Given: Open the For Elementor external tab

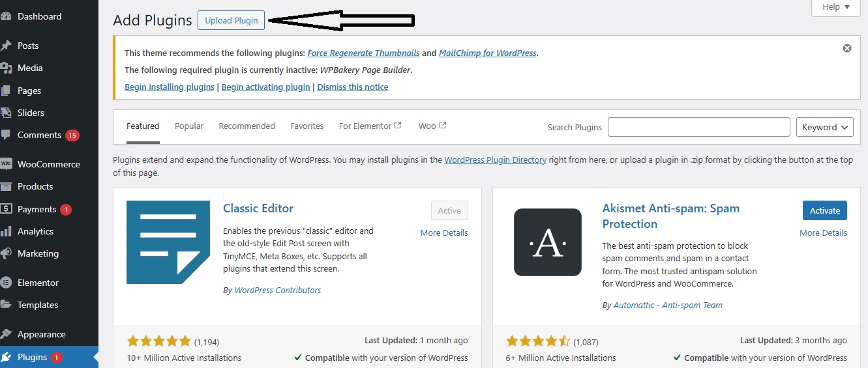Looking at the screenshot, I should (x=370, y=126).
